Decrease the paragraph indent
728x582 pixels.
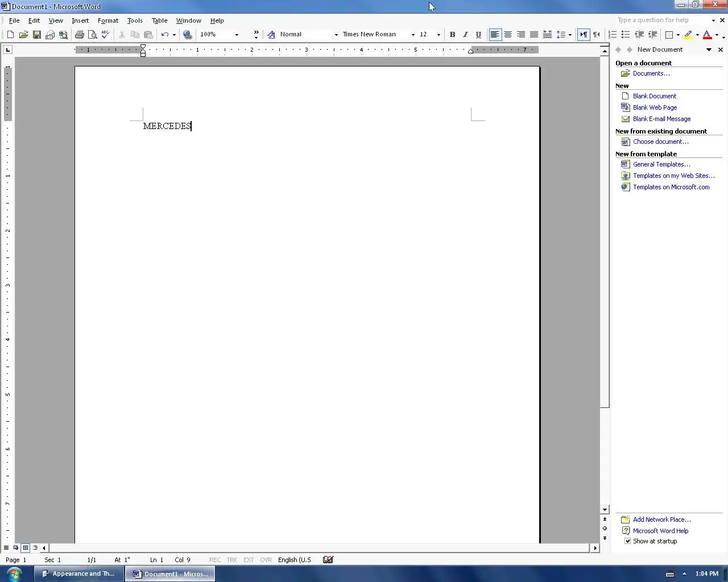(639, 35)
